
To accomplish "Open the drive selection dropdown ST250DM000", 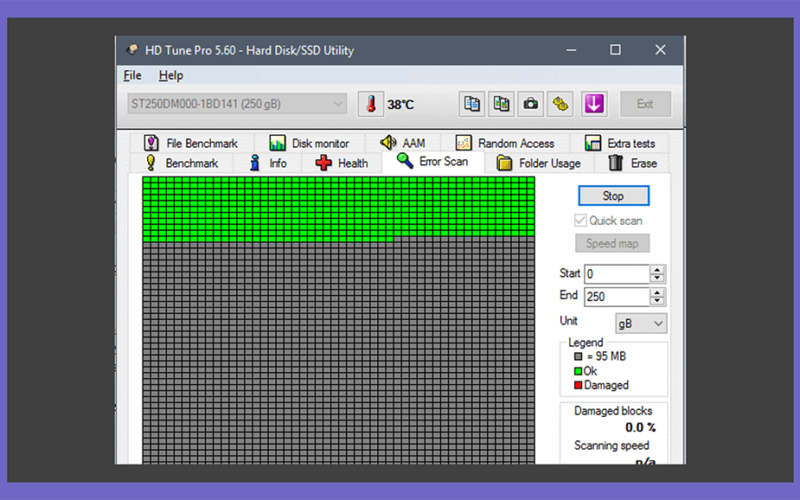I will [x=237, y=104].
